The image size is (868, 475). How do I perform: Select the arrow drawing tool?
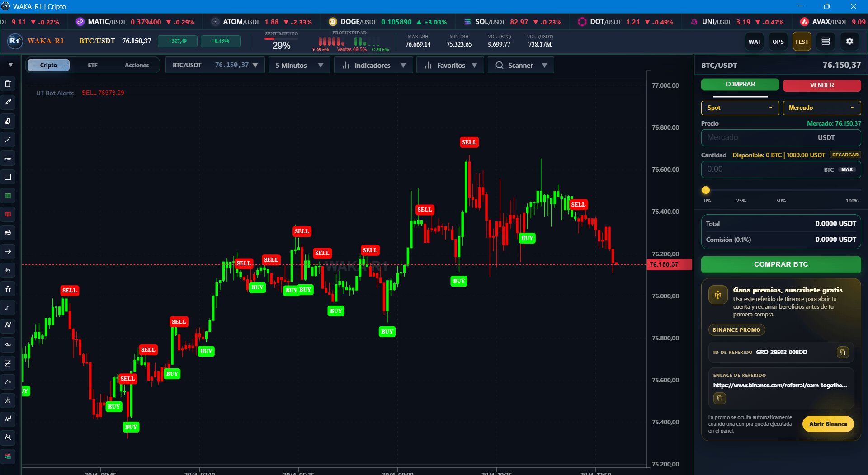[x=8, y=251]
